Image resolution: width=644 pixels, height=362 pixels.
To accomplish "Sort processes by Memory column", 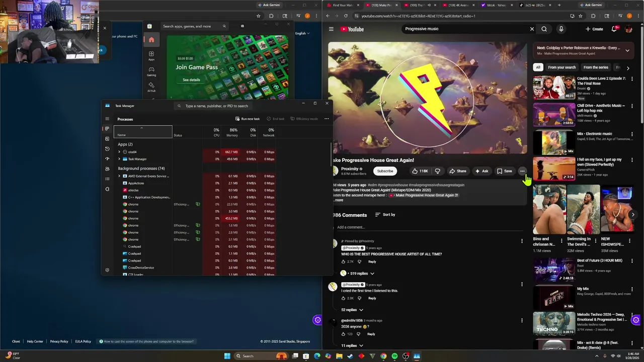I will [x=232, y=132].
